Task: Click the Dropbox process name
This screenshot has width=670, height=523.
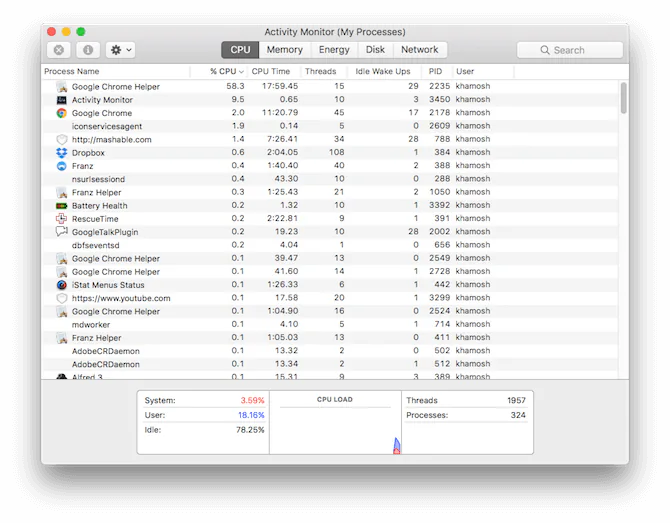Action: click(x=88, y=153)
